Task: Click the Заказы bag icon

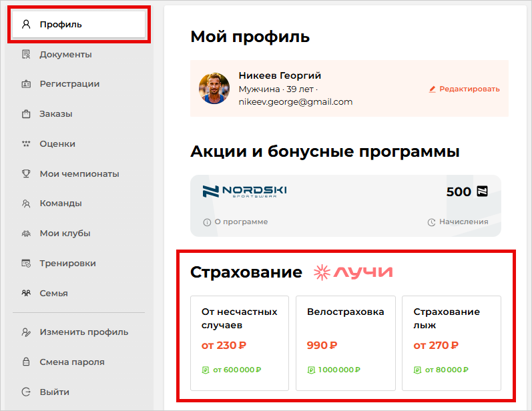Action: coord(26,113)
